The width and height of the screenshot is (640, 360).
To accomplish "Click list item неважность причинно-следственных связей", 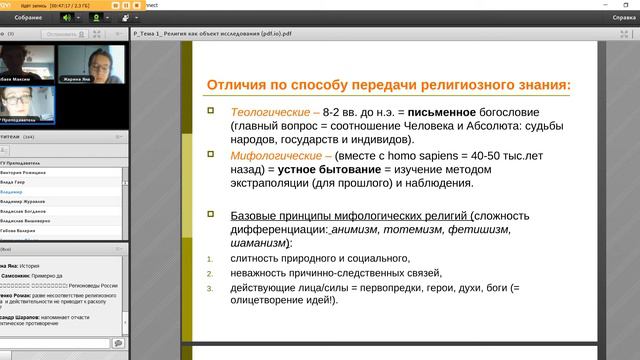I will coord(336,273).
